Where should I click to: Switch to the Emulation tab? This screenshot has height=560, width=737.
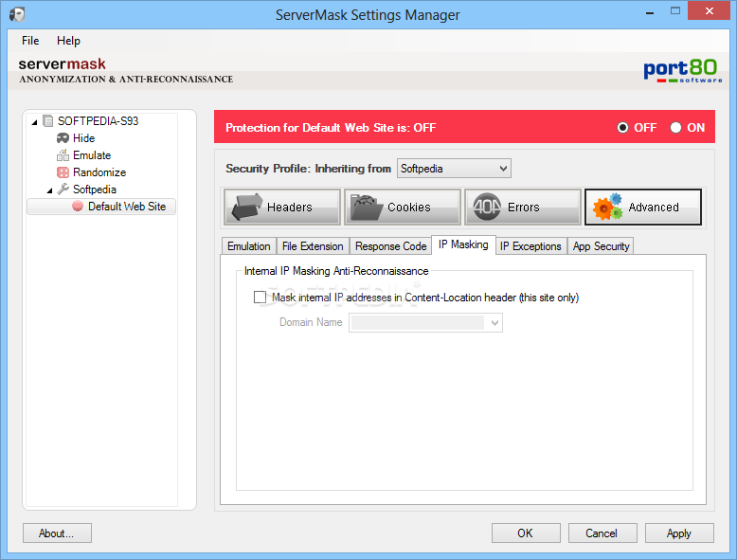point(248,246)
